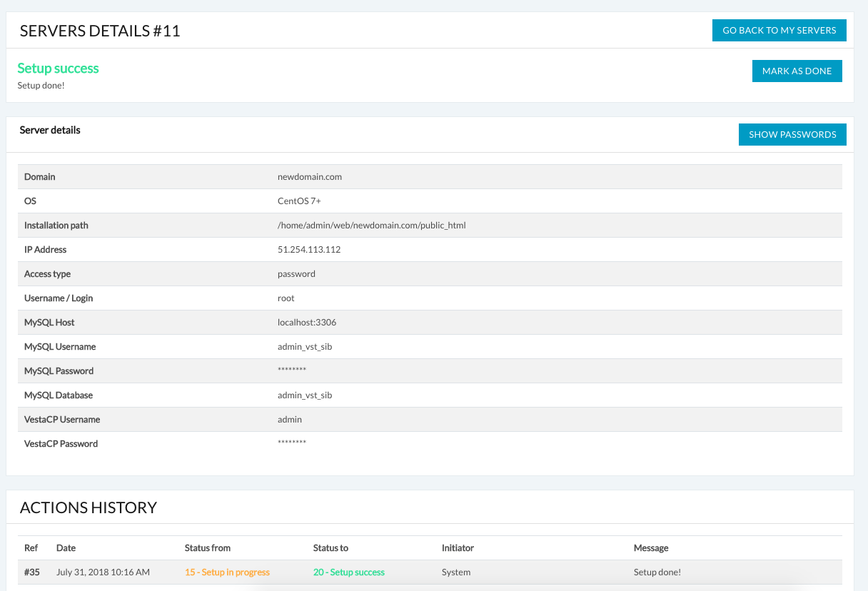
Task: Click the masked VestaCP Password value
Action: (292, 444)
